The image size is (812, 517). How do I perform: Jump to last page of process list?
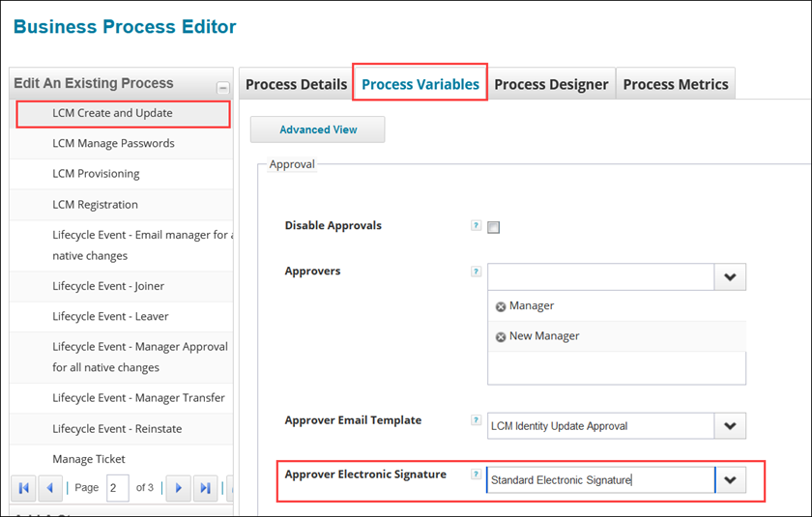click(x=204, y=488)
